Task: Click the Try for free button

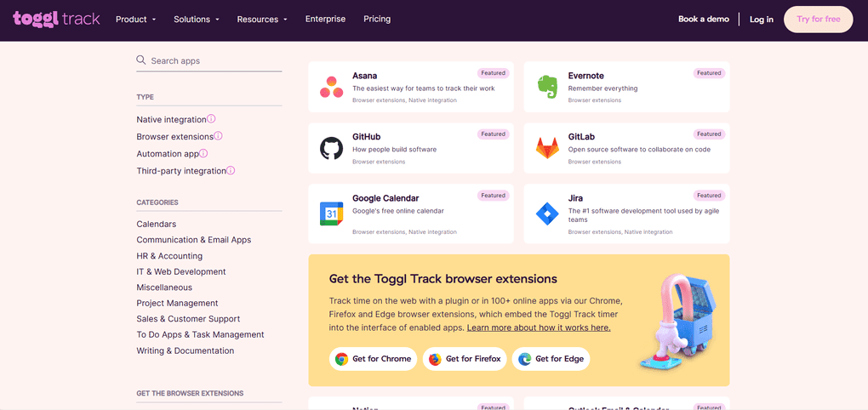Action: 818,20
